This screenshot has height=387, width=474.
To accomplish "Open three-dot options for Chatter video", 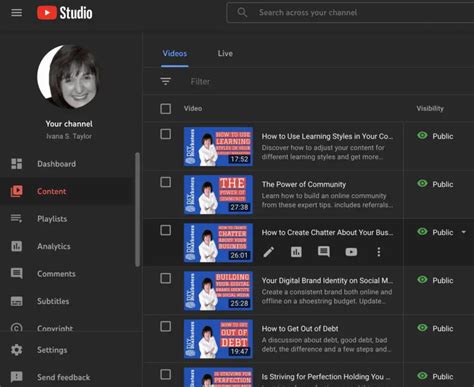I will pos(379,252).
